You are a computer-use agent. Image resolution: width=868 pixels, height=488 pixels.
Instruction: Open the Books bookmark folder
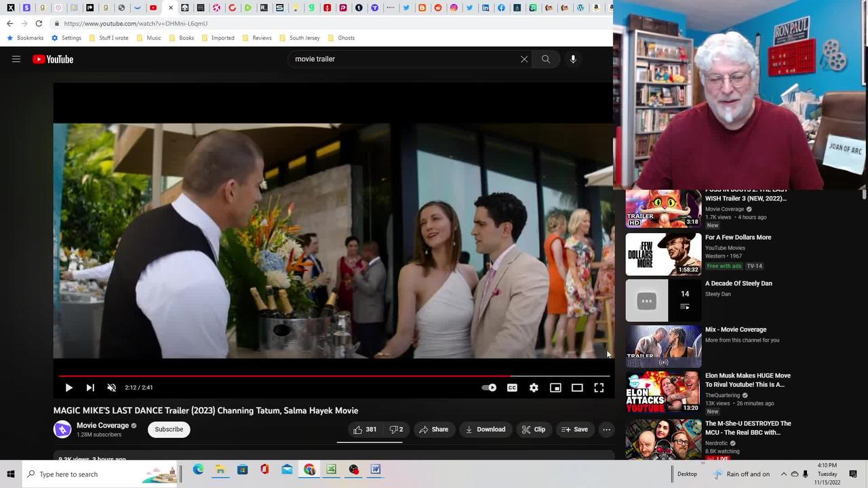click(181, 38)
